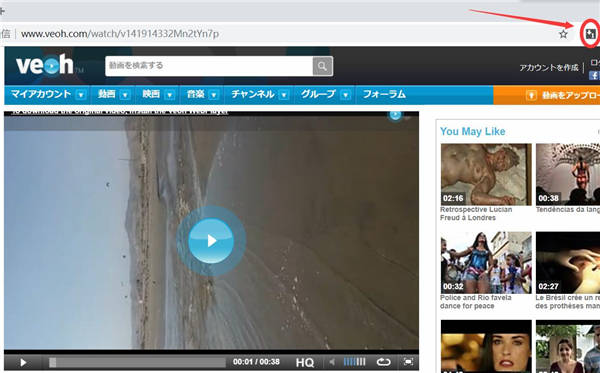
Task: Expand the チャンネル dropdown arrow
Action: tap(284, 94)
